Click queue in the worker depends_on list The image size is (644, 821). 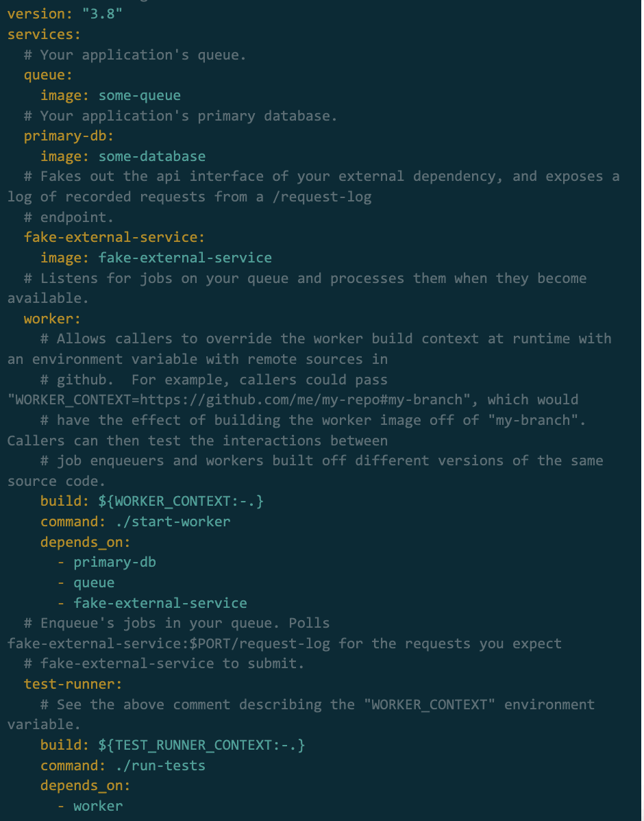point(94,583)
